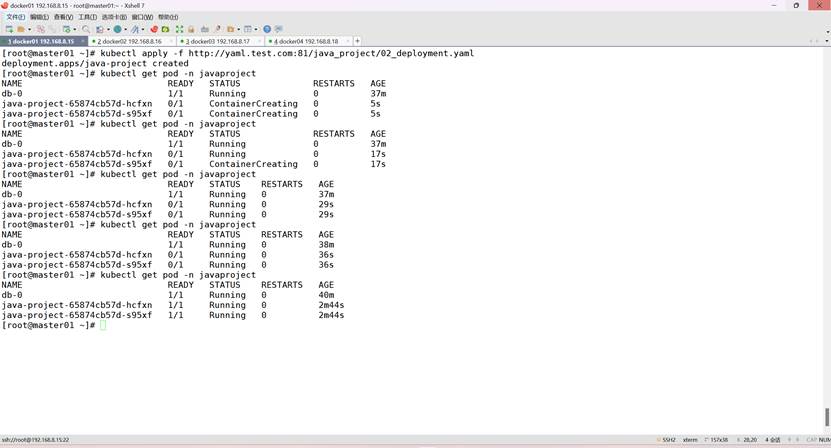Click the keyboard key-mapping icon
This screenshot has width=831, height=448.
tap(205, 29)
